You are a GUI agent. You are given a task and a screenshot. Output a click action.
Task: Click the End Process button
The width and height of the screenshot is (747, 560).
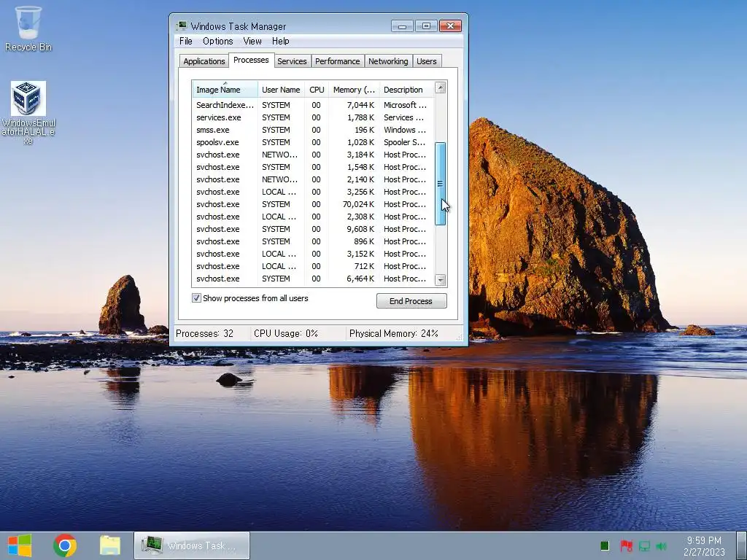pyautogui.click(x=411, y=301)
